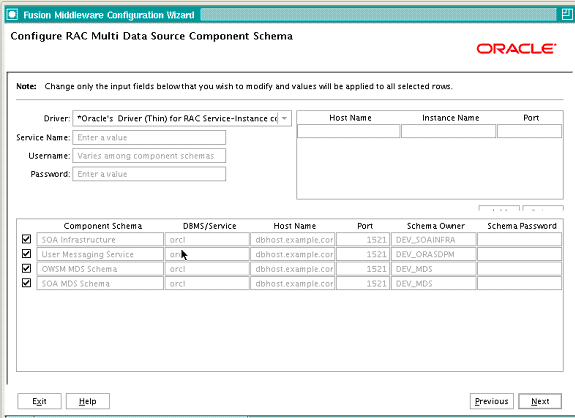Uncheck the SOA Infrastructure row checkbox
575x418 pixels.
click(26, 239)
